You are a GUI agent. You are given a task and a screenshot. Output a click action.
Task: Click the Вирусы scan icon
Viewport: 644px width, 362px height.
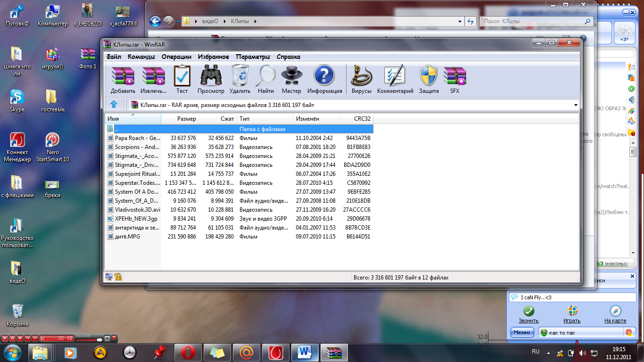(362, 75)
